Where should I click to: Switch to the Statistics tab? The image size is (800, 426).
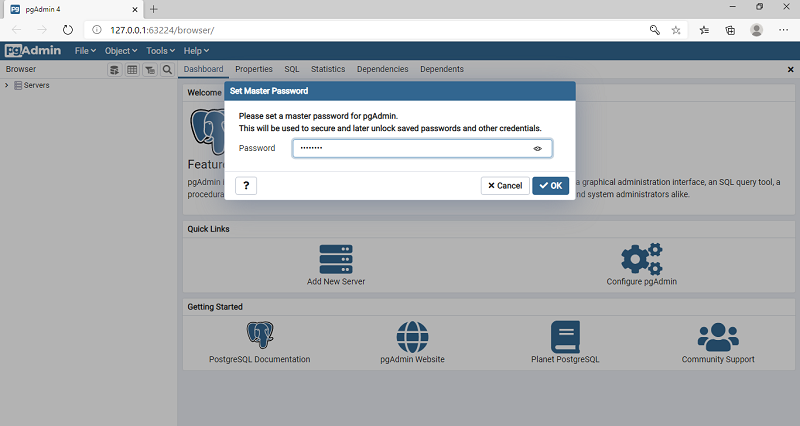[328, 69]
